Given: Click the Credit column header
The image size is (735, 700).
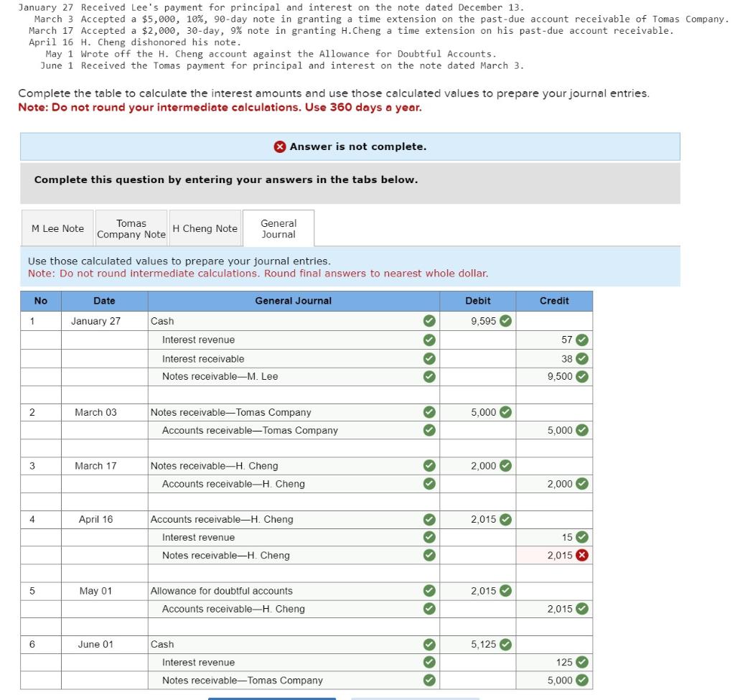Looking at the screenshot, I should pos(554,301).
